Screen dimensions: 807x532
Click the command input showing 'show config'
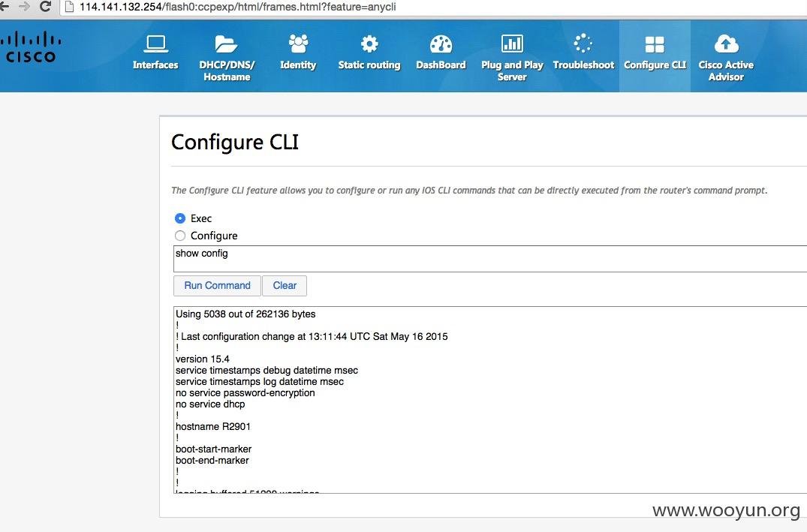[490, 259]
